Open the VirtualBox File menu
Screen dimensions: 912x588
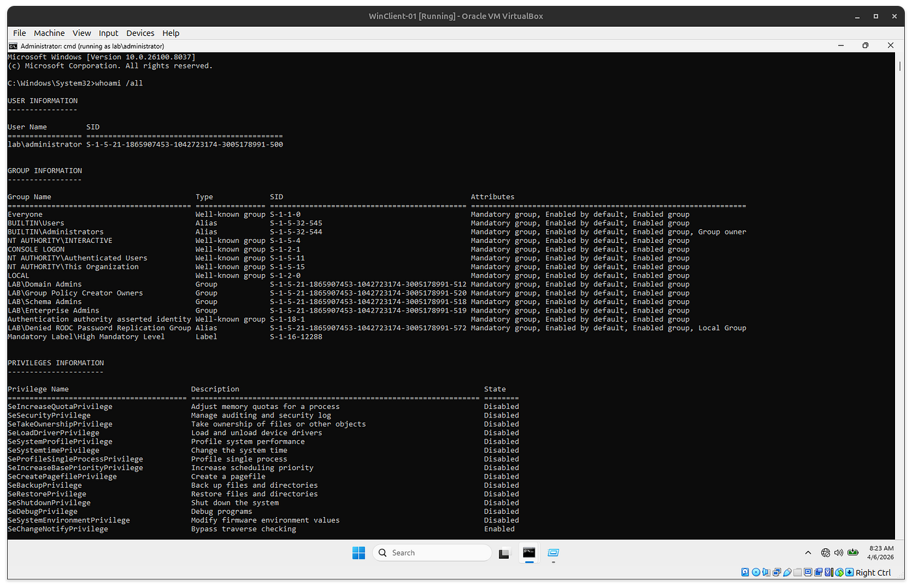coord(20,33)
